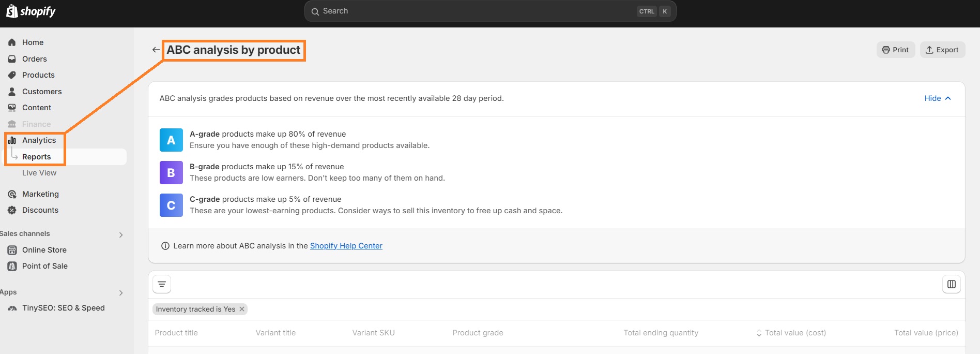Click into the Search field

pyautogui.click(x=476, y=11)
